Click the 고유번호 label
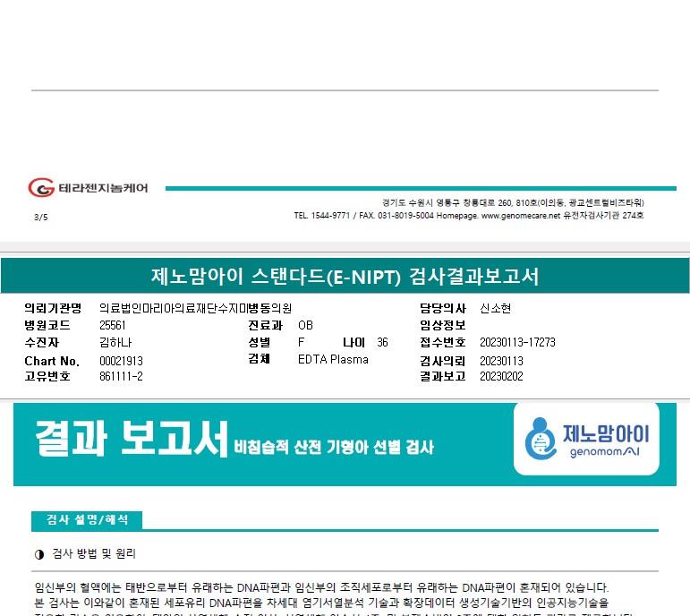Viewport: 690px width, 616px height. point(47,376)
